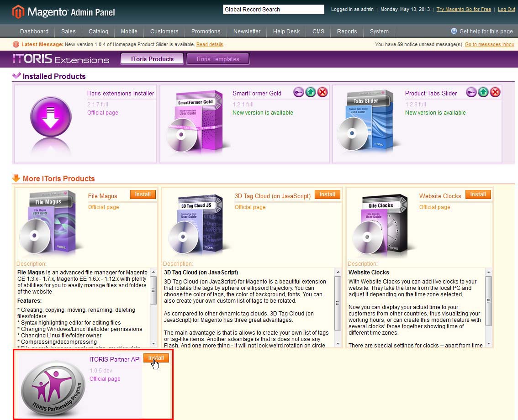The width and height of the screenshot is (518, 420).
Task: Click the 3D Tag Cloud (on JavaScript) title
Action: (x=273, y=196)
